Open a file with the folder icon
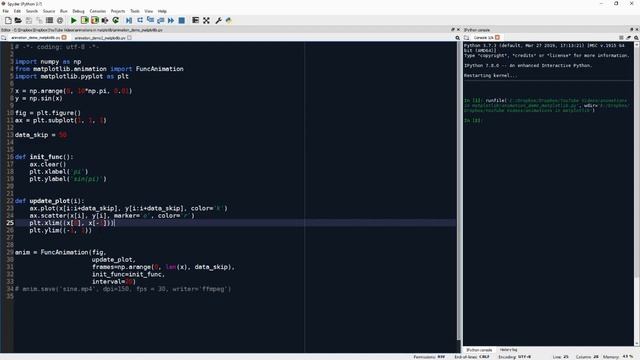Screen dimensions: 640x360 coord(18,20)
